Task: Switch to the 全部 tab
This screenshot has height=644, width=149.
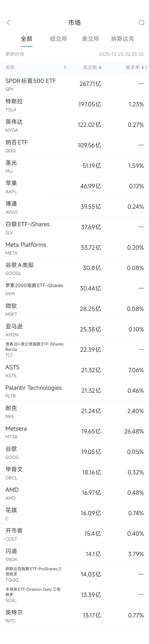Action: point(27,39)
